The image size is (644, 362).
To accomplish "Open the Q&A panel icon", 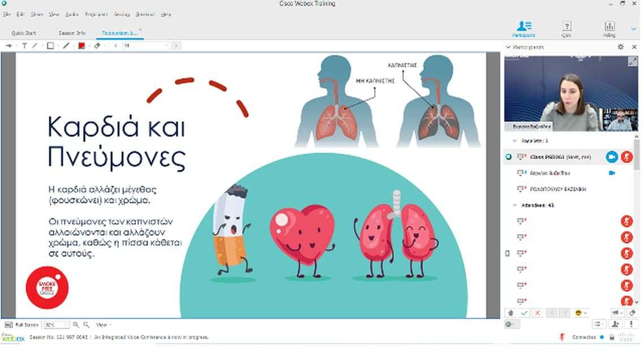I will (x=567, y=29).
